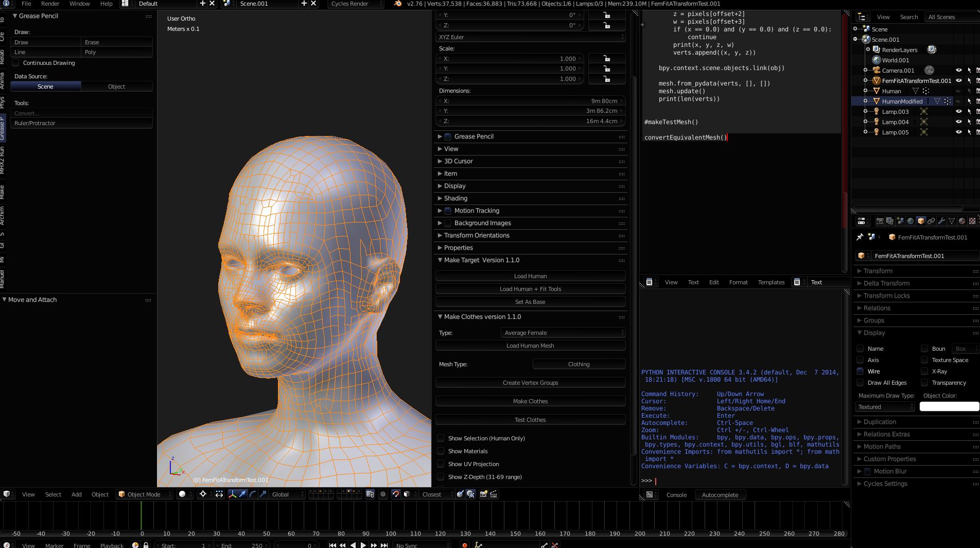Check Show Selection (Human Only)
Image resolution: width=980 pixels, height=548 pixels.
click(x=441, y=438)
